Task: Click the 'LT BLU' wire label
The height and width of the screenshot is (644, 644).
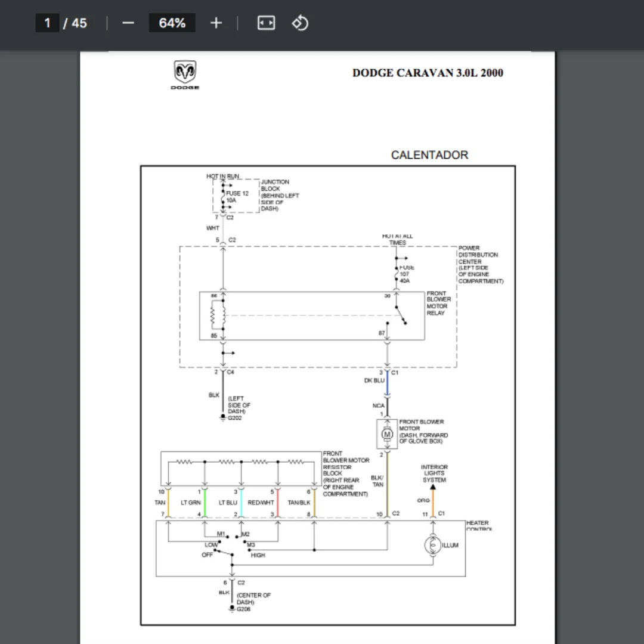Action: (228, 503)
